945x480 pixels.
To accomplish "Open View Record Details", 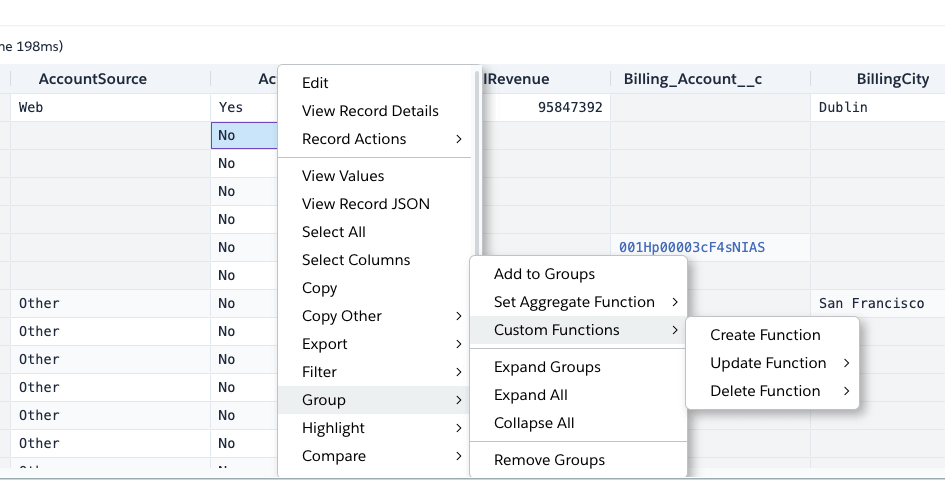I will [x=370, y=111].
